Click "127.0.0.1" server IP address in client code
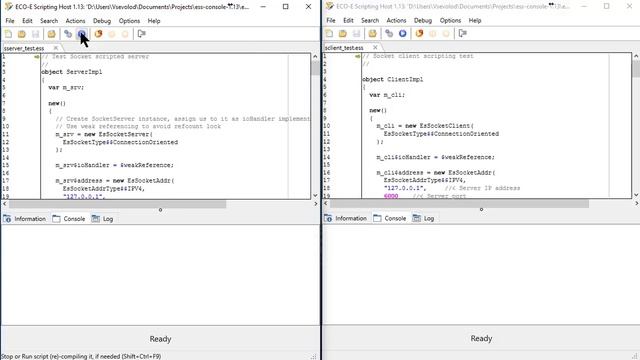The width and height of the screenshot is (640, 360). (x=404, y=188)
